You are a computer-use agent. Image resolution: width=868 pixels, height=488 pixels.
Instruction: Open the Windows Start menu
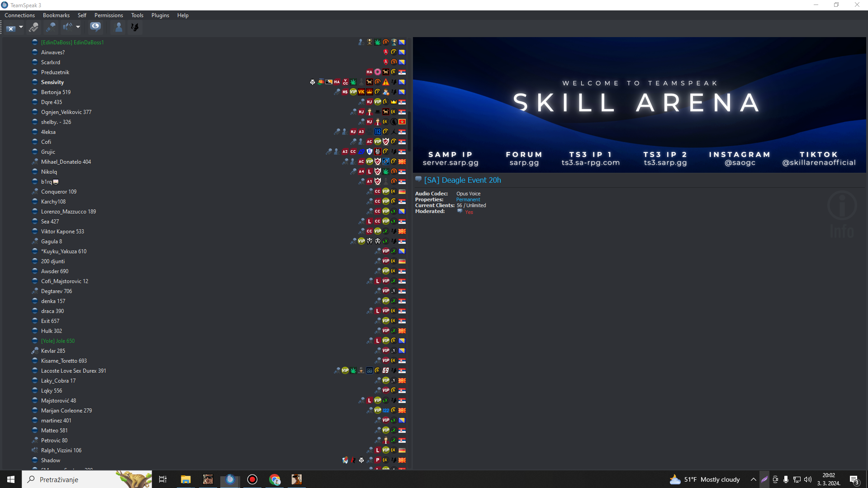[11, 479]
